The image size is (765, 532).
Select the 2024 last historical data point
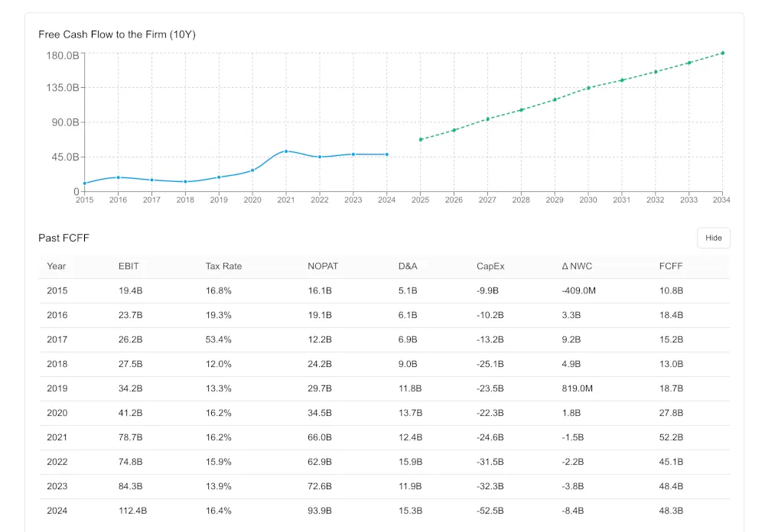pyautogui.click(x=386, y=154)
